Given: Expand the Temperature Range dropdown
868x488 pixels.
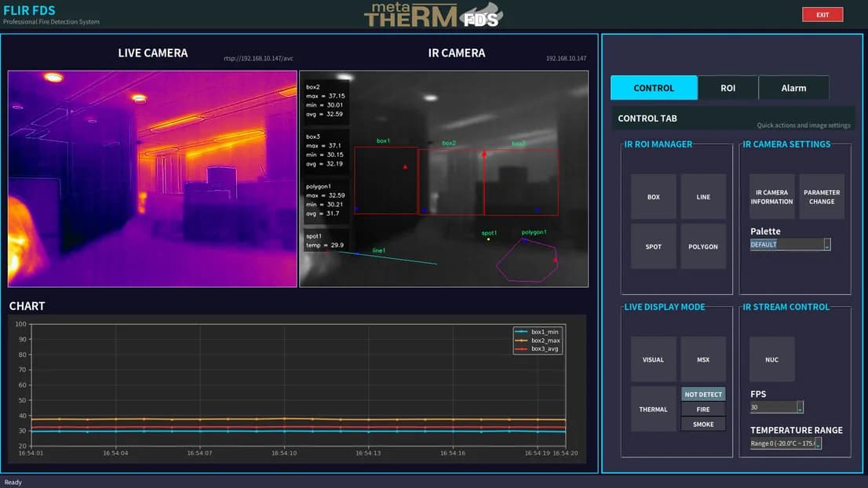Looking at the screenshot, I should point(786,443).
